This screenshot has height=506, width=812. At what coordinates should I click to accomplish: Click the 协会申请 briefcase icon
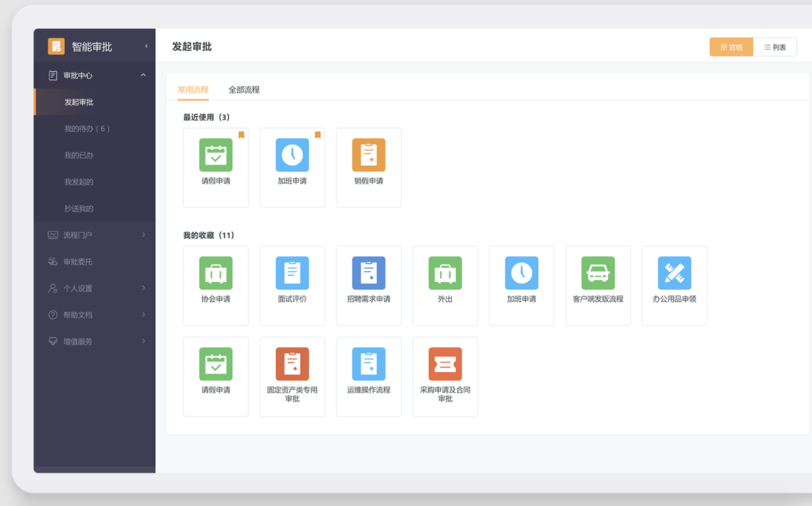click(x=216, y=272)
